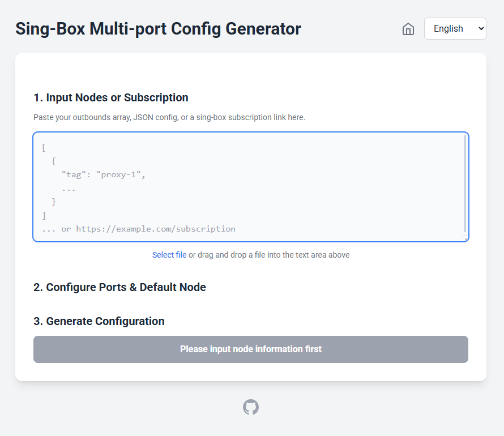504x436 pixels.
Task: Click the "tag": "proxy-1" placeholder line
Action: coord(104,174)
